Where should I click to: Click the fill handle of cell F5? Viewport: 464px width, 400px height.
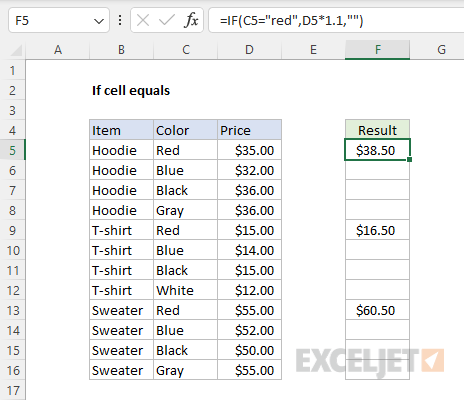410,160
